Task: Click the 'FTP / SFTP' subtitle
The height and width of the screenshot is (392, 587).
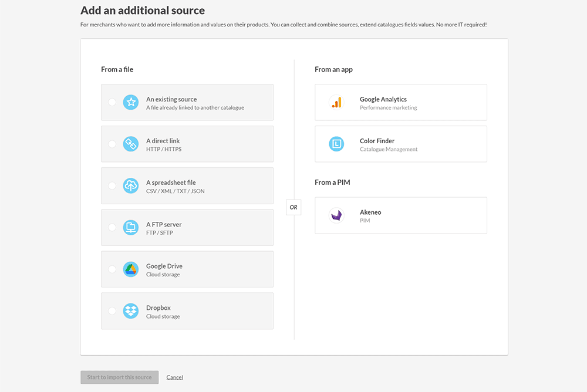Action: coord(160,232)
